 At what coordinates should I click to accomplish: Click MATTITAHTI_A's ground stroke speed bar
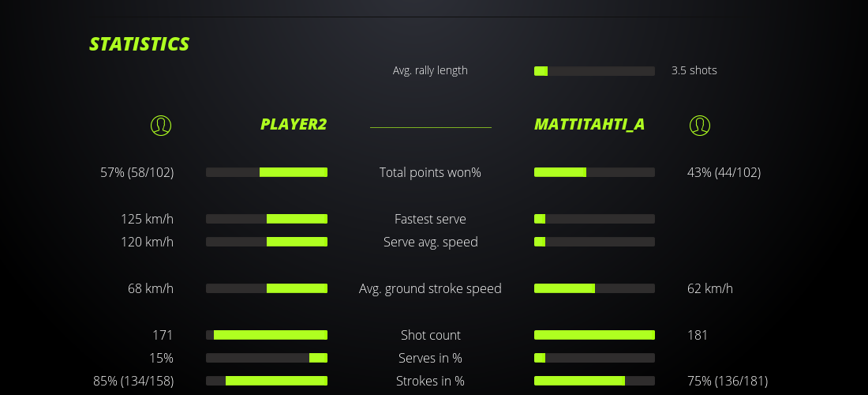tap(594, 288)
